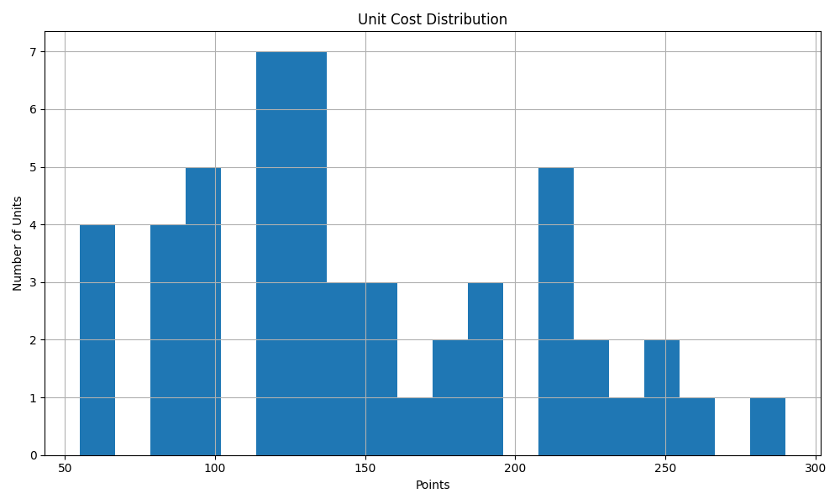Click the y-axis tick label 4

pyautogui.click(x=34, y=225)
